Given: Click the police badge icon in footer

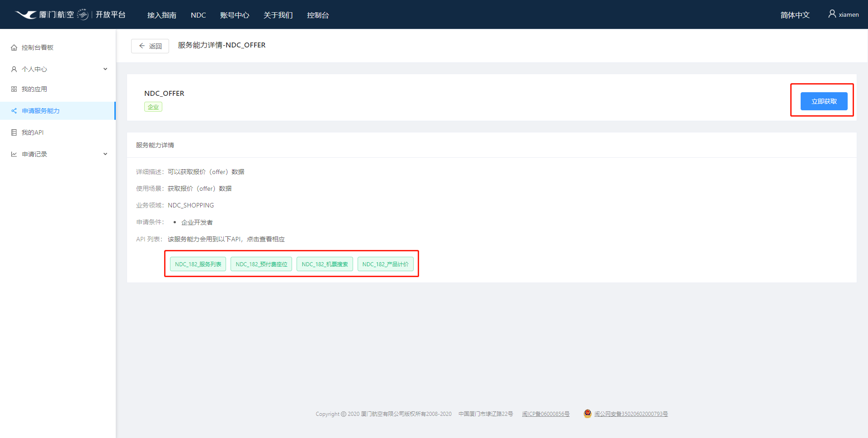Looking at the screenshot, I should tap(587, 413).
